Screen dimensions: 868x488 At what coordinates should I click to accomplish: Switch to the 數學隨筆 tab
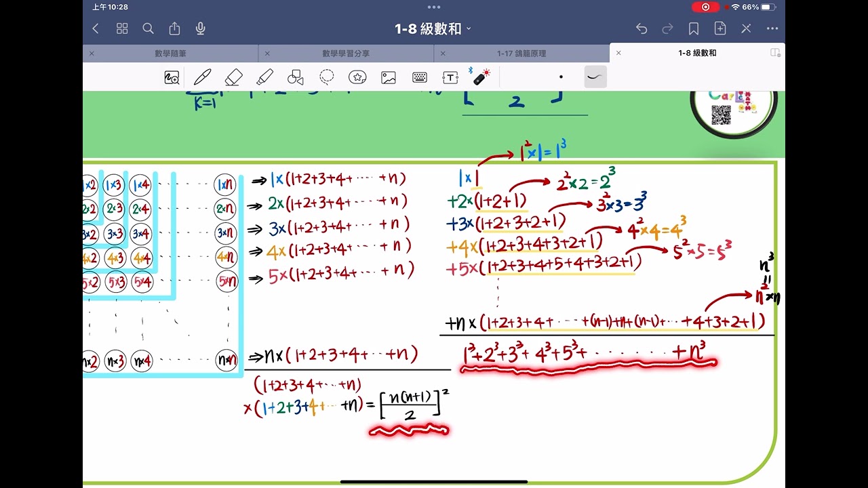170,53
